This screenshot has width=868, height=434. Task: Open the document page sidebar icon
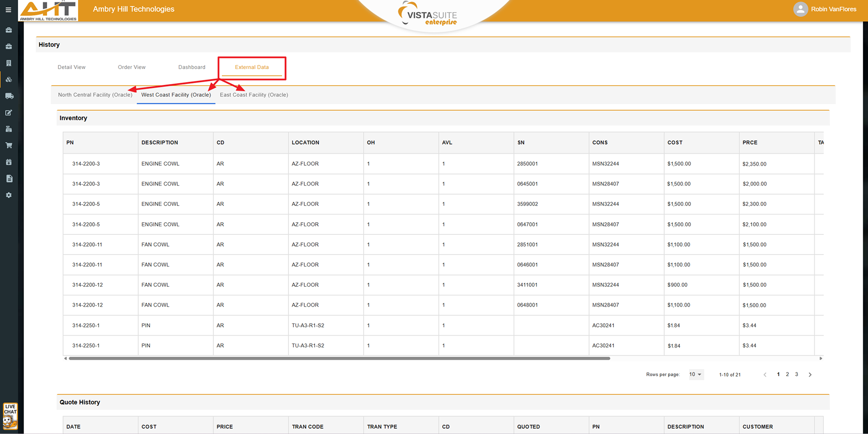point(9,179)
